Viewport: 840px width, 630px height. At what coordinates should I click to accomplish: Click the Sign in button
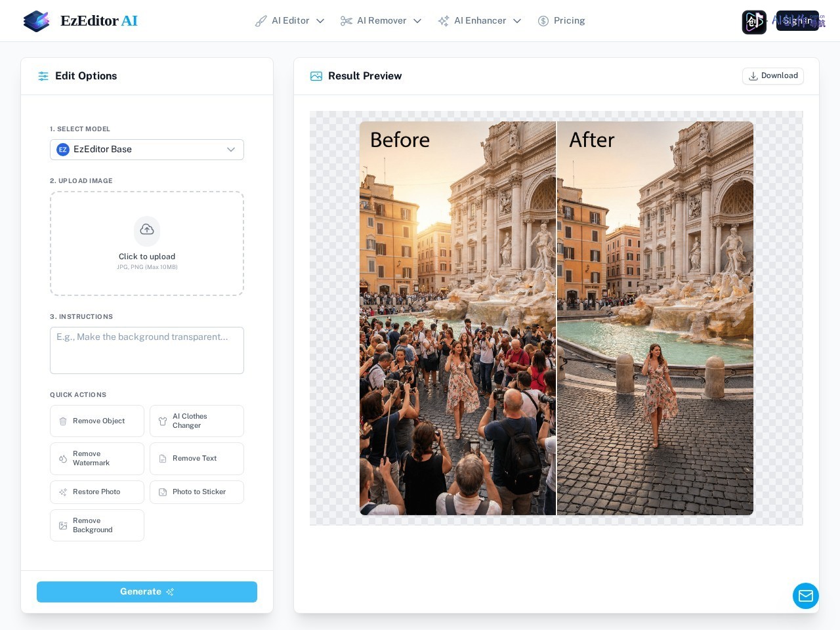pos(797,21)
